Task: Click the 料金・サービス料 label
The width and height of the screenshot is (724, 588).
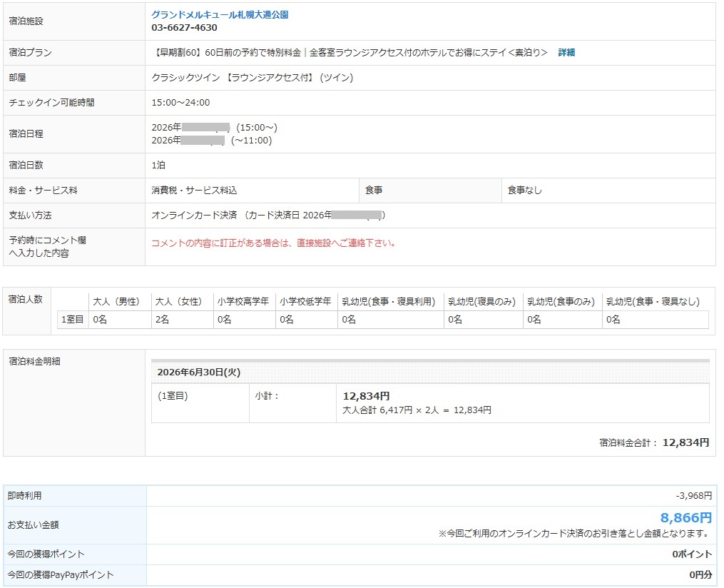Action: tap(43, 191)
